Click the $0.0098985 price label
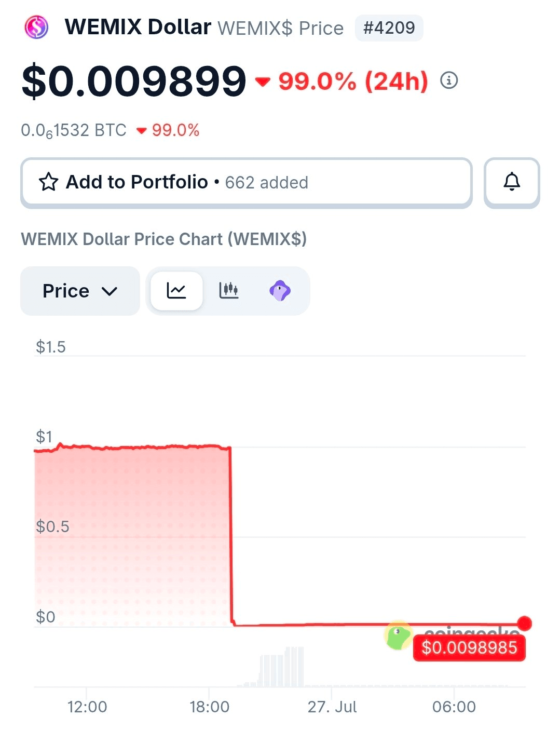 (469, 648)
